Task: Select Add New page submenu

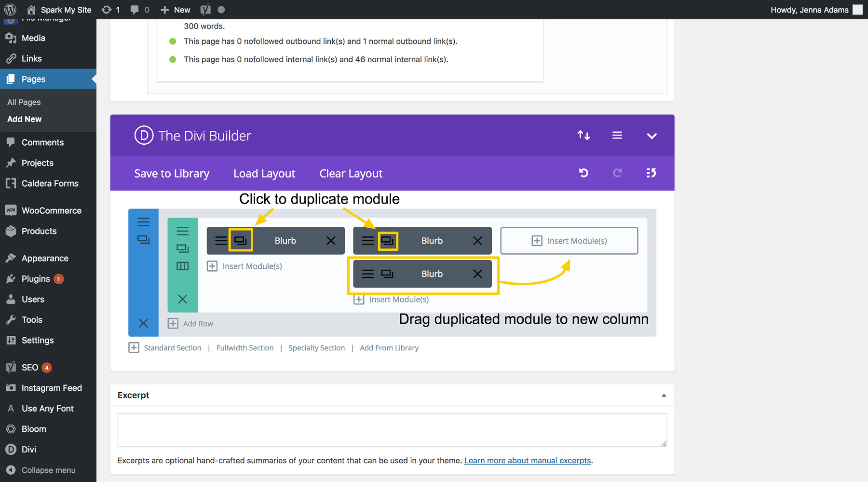Action: (x=25, y=119)
